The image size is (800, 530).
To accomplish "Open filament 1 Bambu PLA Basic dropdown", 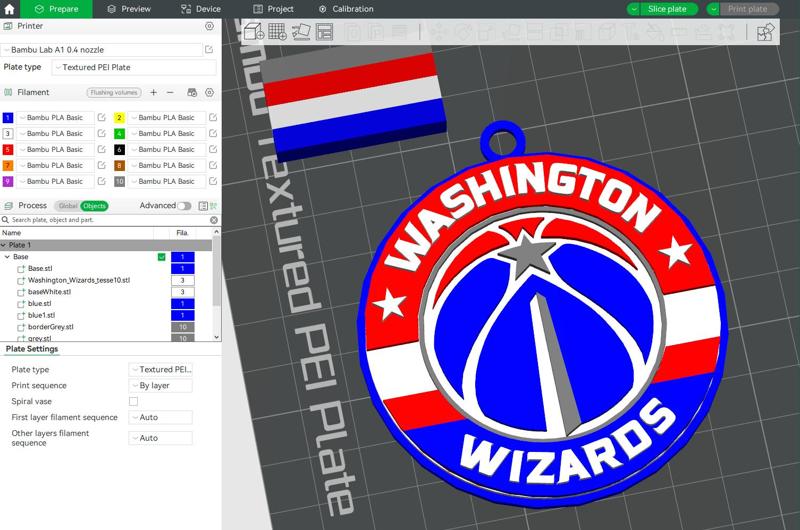I will pyautogui.click(x=55, y=117).
